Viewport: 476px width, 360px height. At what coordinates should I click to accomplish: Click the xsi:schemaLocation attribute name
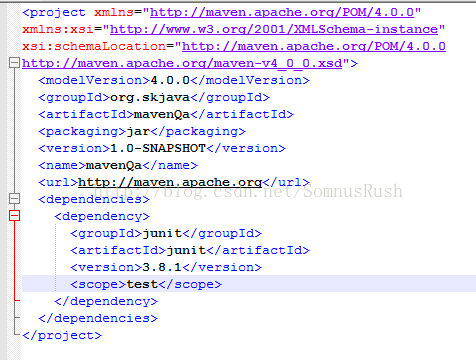(94, 46)
